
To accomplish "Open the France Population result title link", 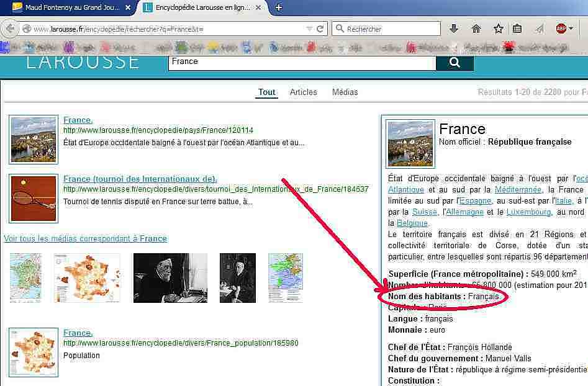I will click(x=78, y=333).
